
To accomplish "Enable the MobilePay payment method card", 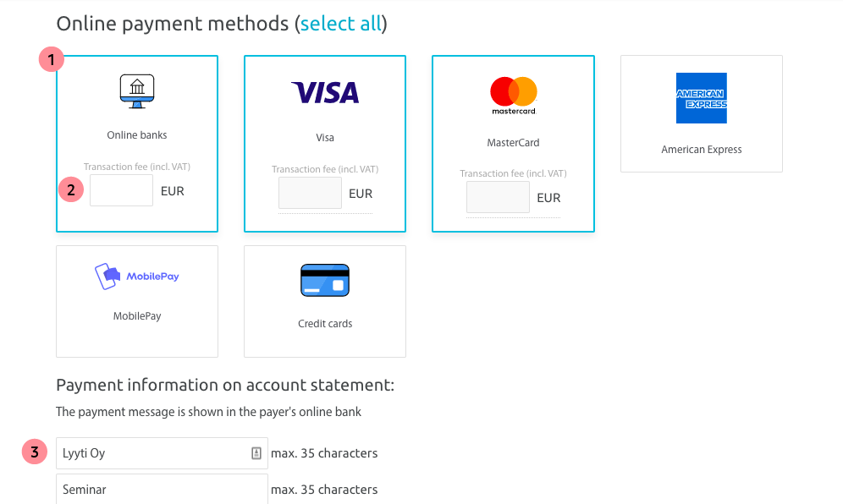I will (137, 301).
